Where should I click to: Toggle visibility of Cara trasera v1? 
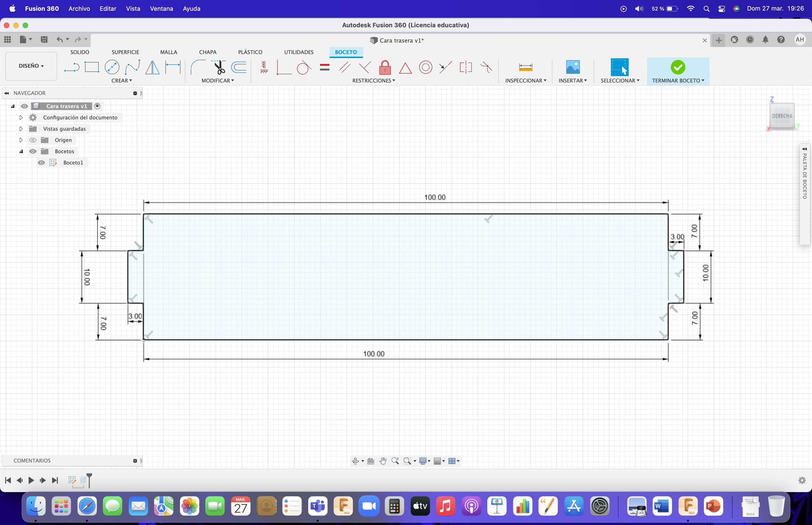pyautogui.click(x=24, y=106)
